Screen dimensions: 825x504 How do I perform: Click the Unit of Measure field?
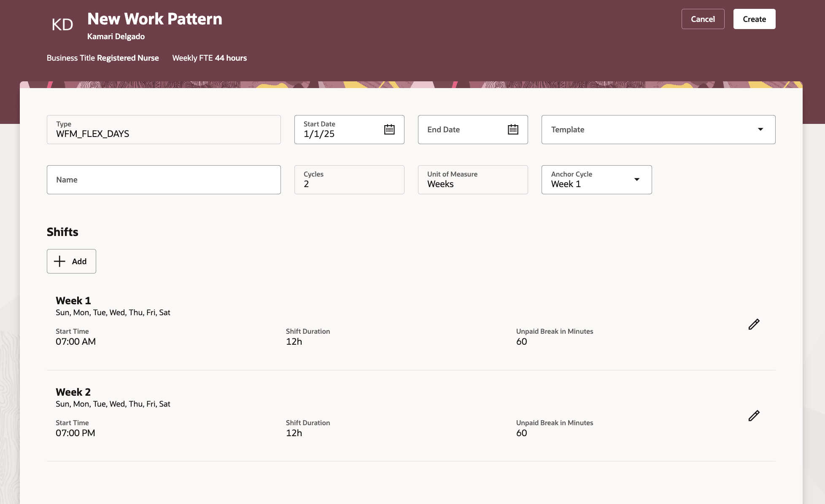click(x=472, y=180)
